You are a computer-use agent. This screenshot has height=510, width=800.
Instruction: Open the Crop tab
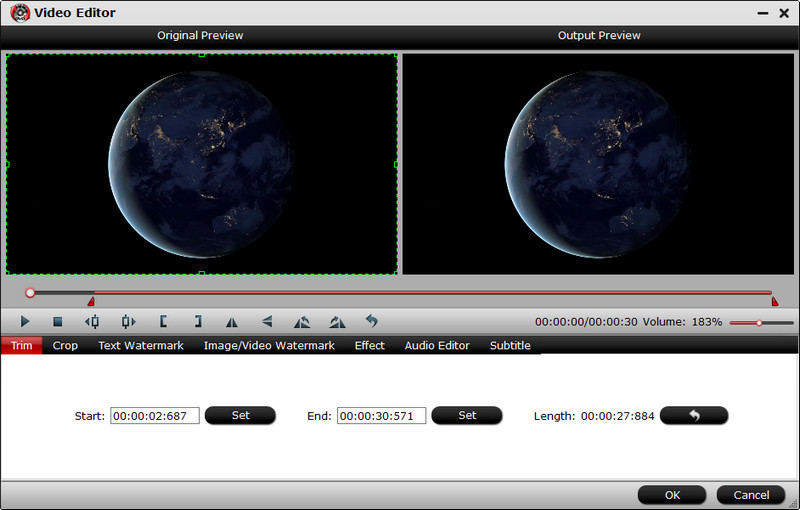(65, 346)
